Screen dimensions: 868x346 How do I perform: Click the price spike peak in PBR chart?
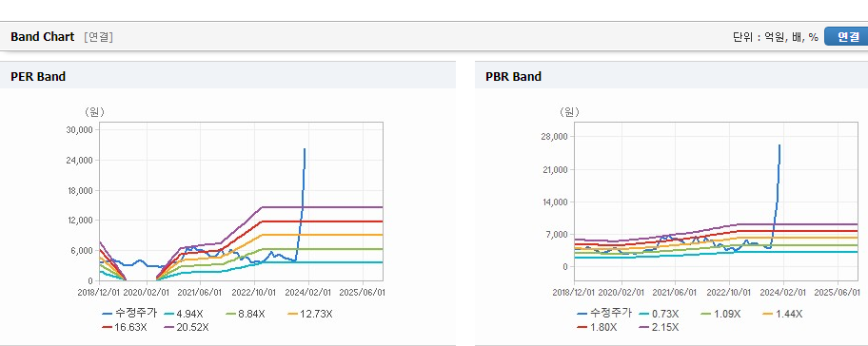[x=779, y=146]
